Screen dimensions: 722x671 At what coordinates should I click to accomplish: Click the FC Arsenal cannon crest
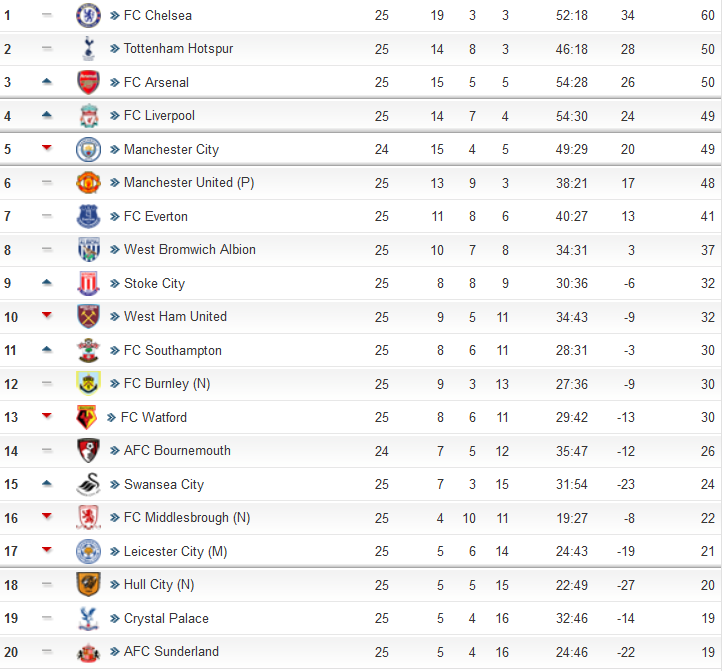[88, 82]
